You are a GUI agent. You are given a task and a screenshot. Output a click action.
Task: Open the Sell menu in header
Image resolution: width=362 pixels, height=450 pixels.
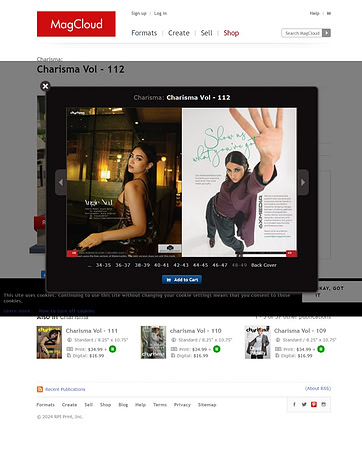point(206,33)
